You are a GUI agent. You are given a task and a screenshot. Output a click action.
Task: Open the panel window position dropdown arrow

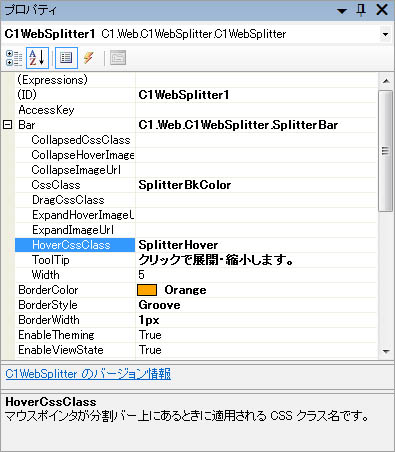[x=342, y=11]
